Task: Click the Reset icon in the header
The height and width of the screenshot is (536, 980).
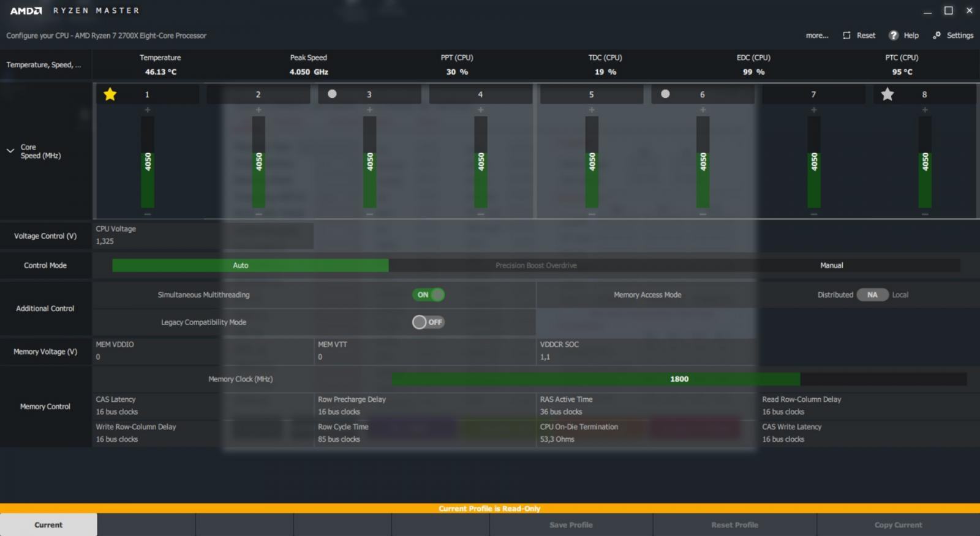Action: (846, 36)
